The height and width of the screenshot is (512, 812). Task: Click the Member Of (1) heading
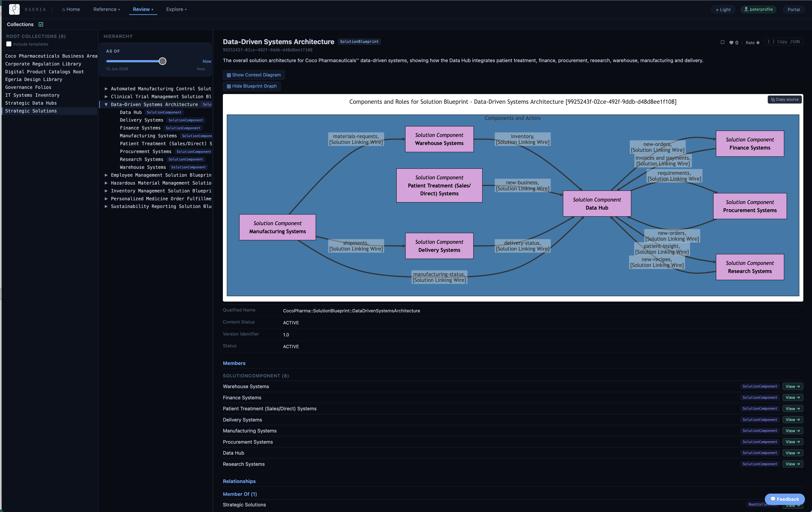pyautogui.click(x=240, y=494)
